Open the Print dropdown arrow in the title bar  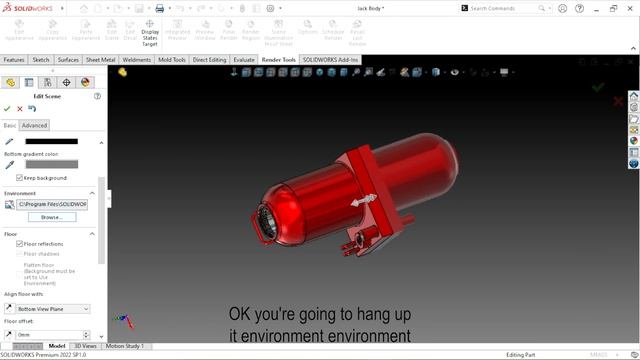(169, 8)
